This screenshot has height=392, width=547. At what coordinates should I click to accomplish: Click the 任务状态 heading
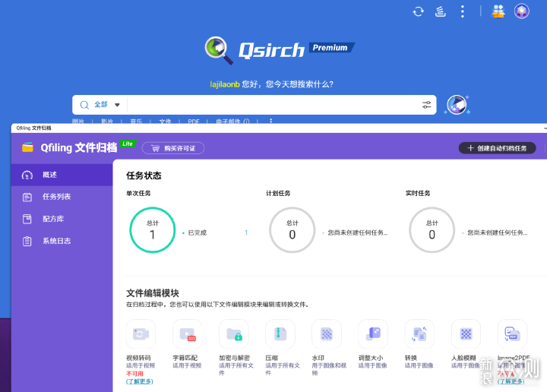(x=144, y=175)
